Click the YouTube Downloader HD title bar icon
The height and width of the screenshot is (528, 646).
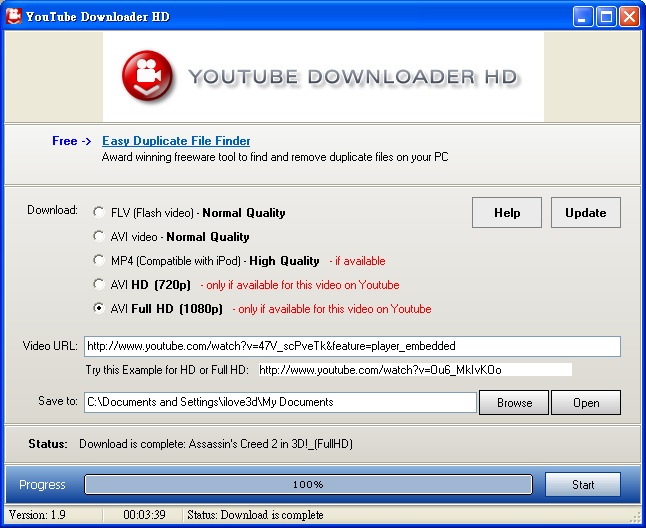point(13,16)
